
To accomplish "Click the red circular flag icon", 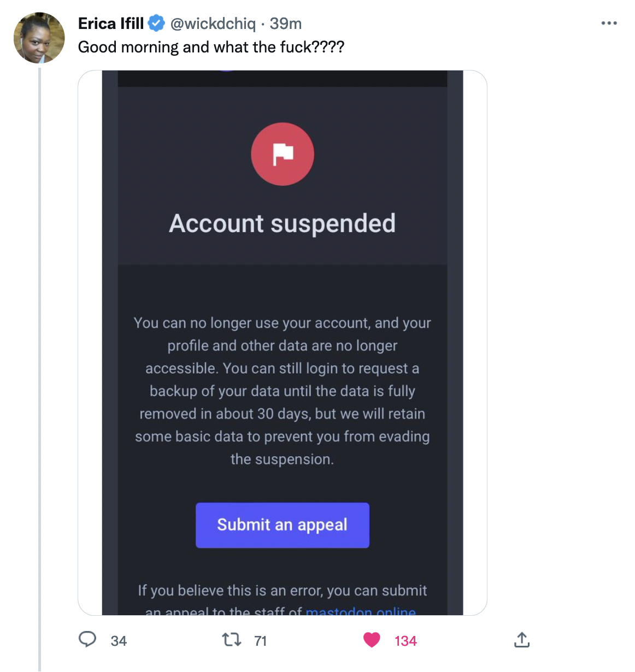I will 283,154.
